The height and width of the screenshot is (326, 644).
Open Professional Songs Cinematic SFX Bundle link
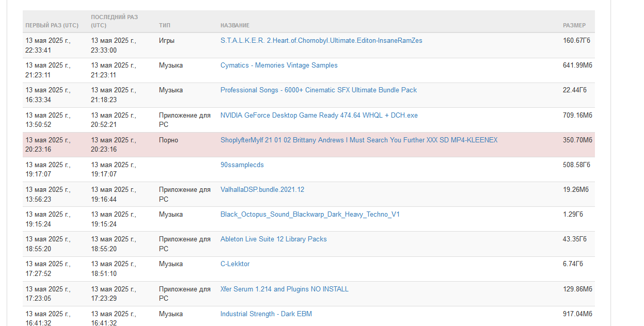pyautogui.click(x=319, y=90)
